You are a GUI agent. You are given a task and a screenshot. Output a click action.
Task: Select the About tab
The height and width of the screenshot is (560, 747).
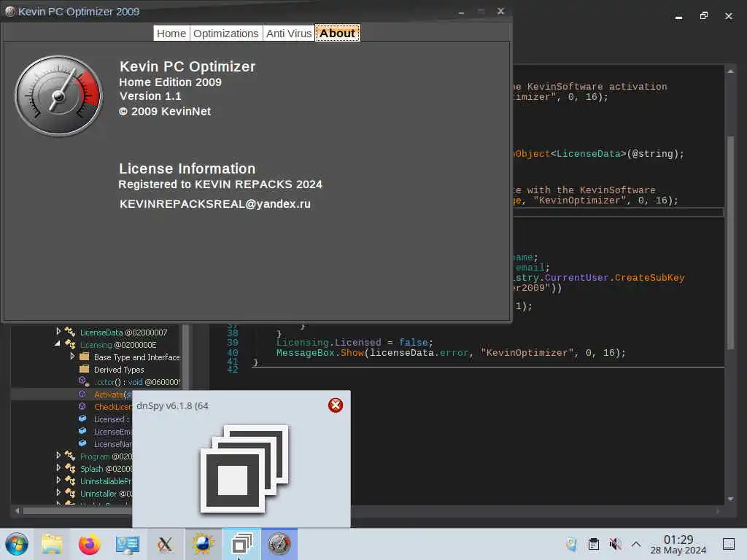tap(337, 34)
